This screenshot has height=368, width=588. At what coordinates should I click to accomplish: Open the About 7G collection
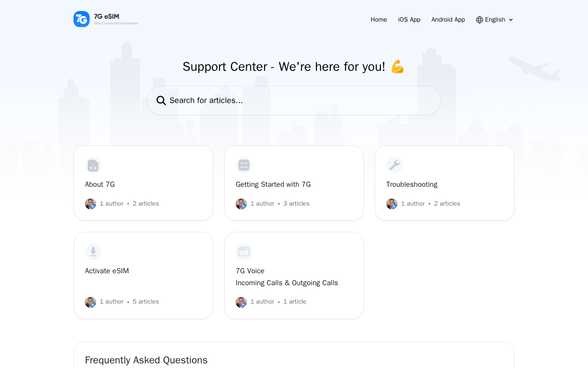click(x=100, y=184)
